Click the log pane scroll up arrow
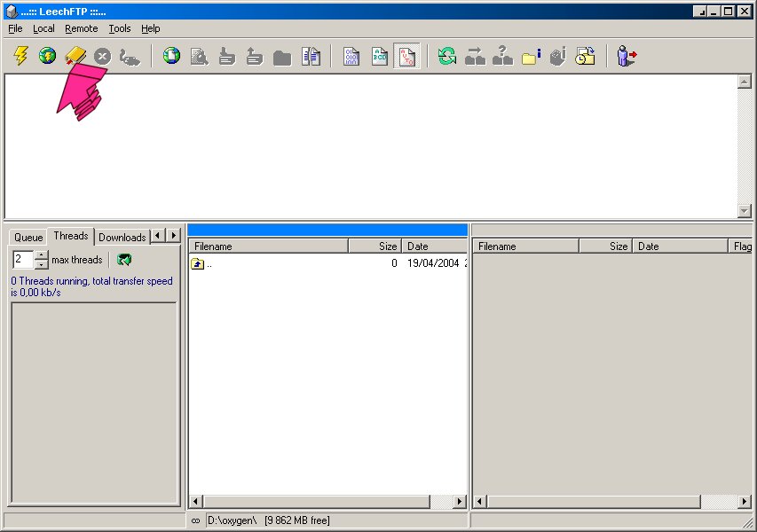This screenshot has width=757, height=532. pyautogui.click(x=745, y=82)
